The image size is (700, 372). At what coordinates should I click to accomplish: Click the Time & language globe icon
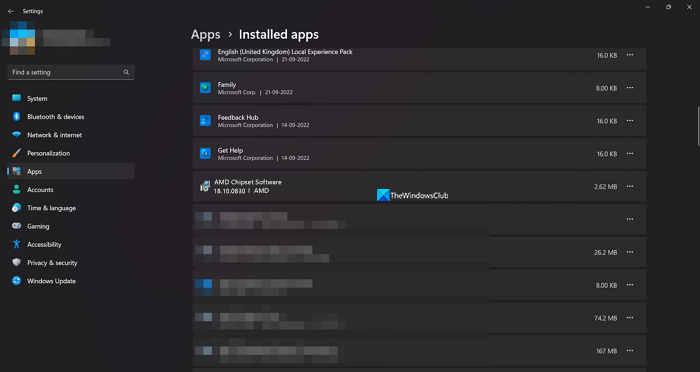point(17,208)
